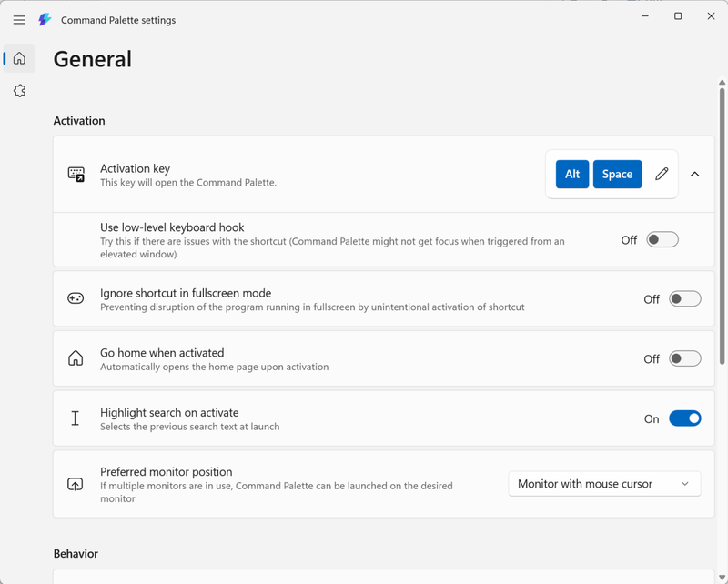Click the vertical scrollbar on the right

(723, 227)
